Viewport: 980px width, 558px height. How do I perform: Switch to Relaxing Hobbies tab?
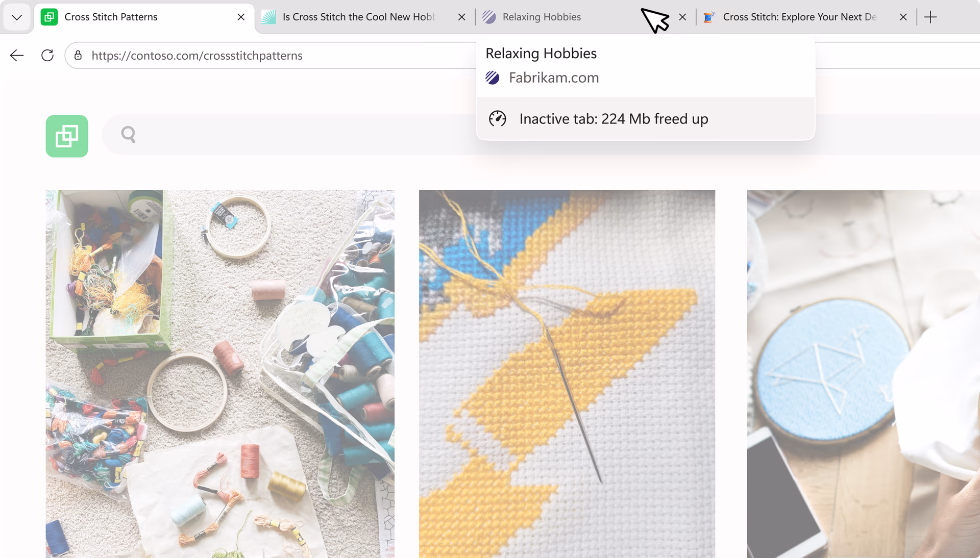point(542,17)
